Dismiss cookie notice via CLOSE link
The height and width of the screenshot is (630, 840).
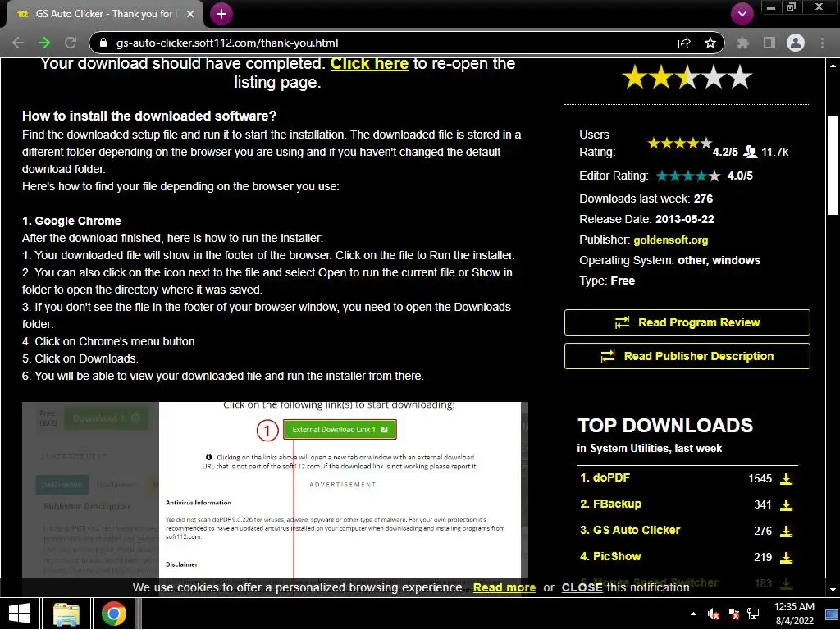point(582,587)
